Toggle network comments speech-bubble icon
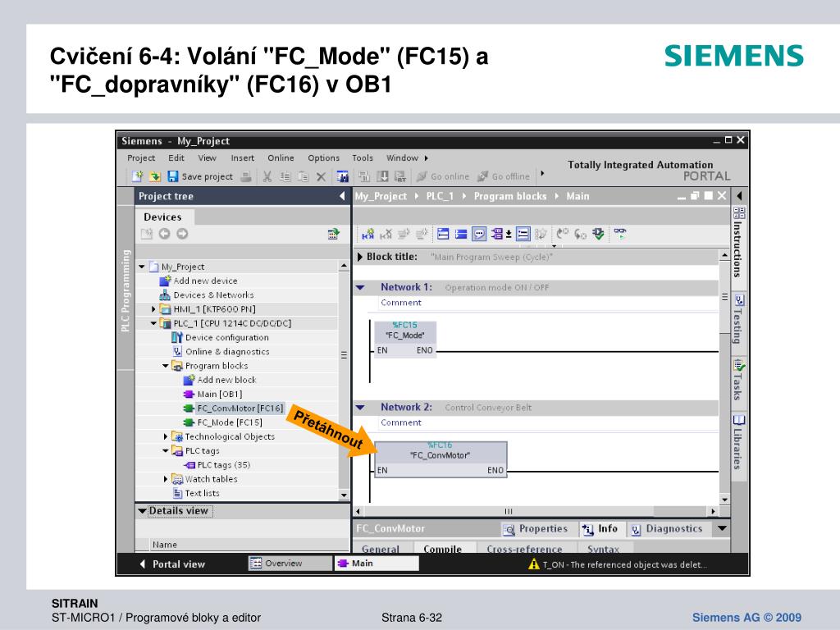Screen dimensions: 840x630 tap(479, 234)
